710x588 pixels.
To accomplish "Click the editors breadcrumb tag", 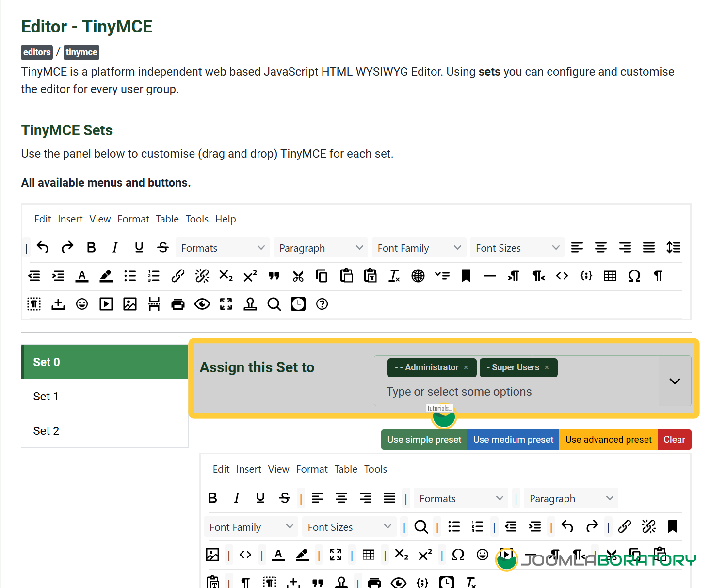I will pos(37,52).
